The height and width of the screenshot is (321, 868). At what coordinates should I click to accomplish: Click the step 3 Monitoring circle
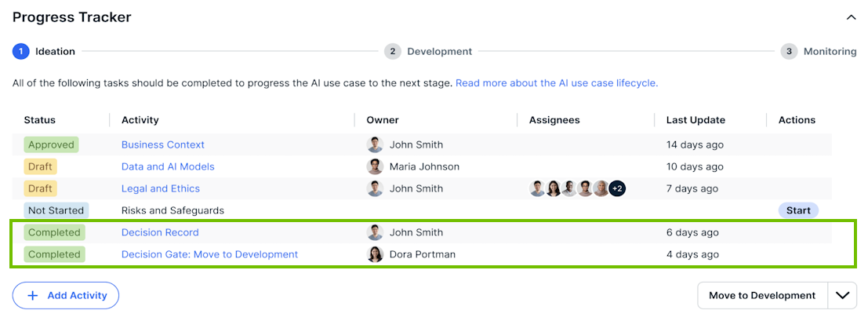789,52
